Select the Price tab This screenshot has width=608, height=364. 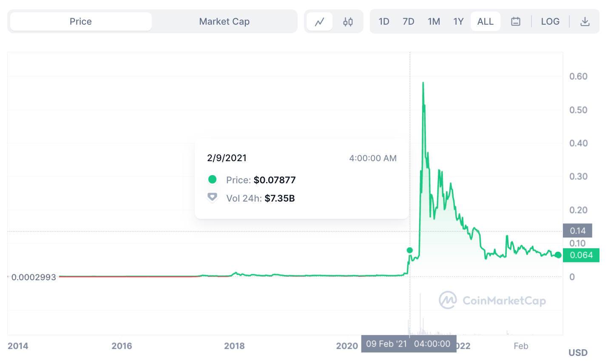click(x=81, y=22)
